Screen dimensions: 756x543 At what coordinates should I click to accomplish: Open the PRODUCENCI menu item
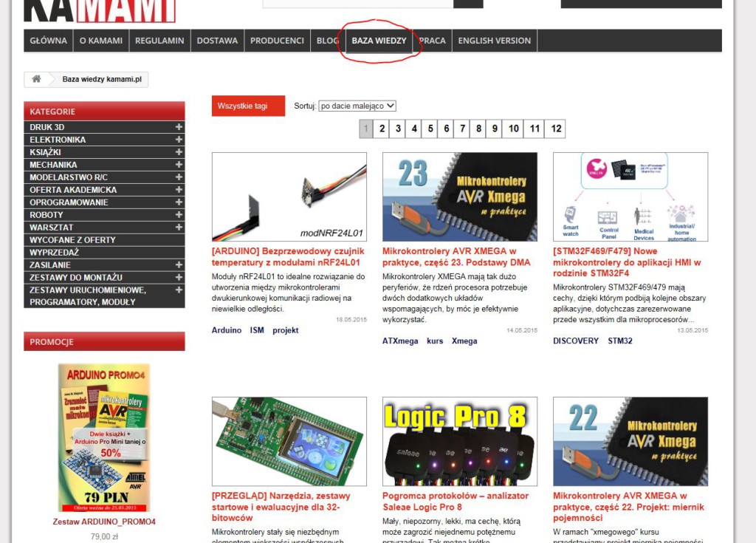(x=277, y=41)
